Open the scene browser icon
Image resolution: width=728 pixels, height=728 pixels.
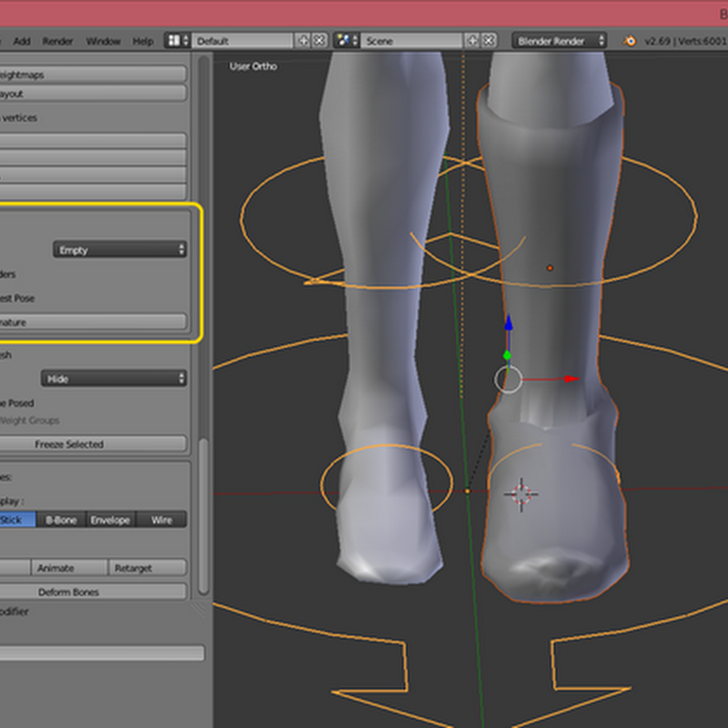tap(347, 41)
